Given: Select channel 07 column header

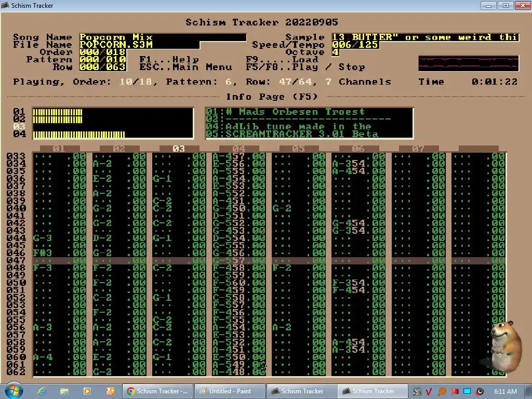Looking at the screenshot, I should [x=418, y=149].
